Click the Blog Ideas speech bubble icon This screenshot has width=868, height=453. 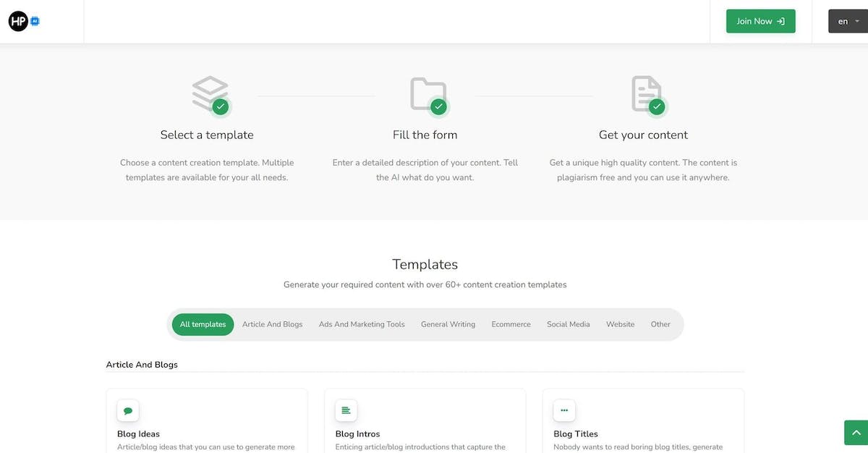(128, 410)
